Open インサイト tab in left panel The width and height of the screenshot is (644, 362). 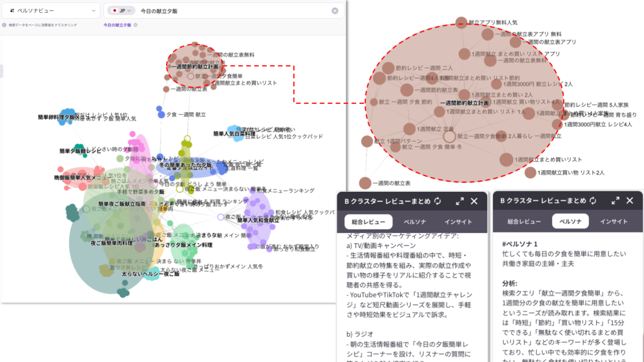pyautogui.click(x=458, y=221)
